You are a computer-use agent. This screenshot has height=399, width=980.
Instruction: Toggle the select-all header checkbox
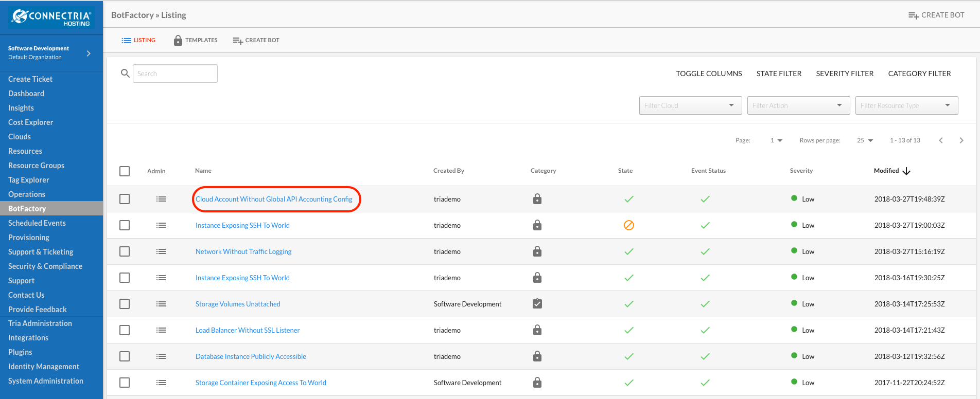click(125, 171)
